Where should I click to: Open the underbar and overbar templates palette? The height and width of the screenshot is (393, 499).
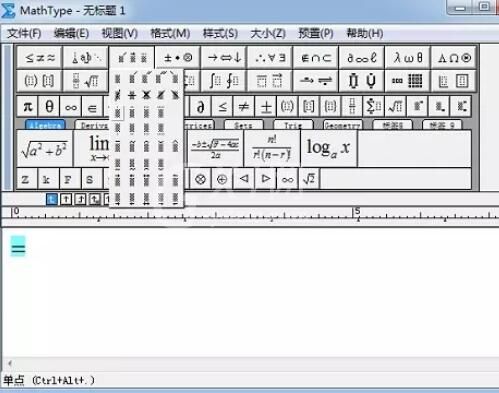click(x=270, y=81)
